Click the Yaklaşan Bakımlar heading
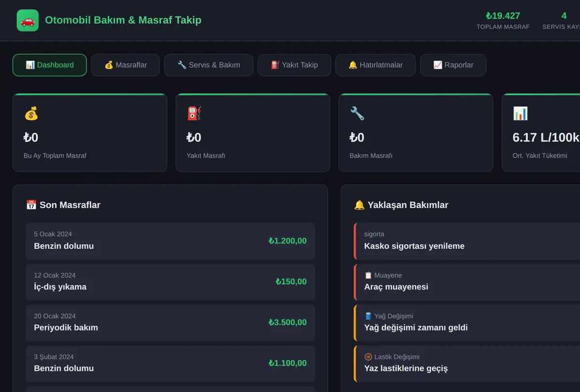Screen dimensions: 580x392 pyautogui.click(x=408, y=205)
